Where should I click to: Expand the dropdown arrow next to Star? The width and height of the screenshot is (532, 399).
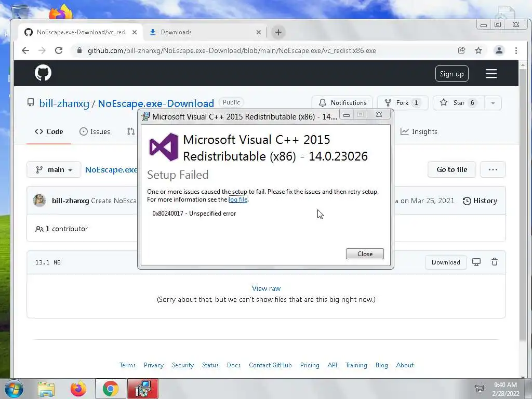[x=493, y=103]
